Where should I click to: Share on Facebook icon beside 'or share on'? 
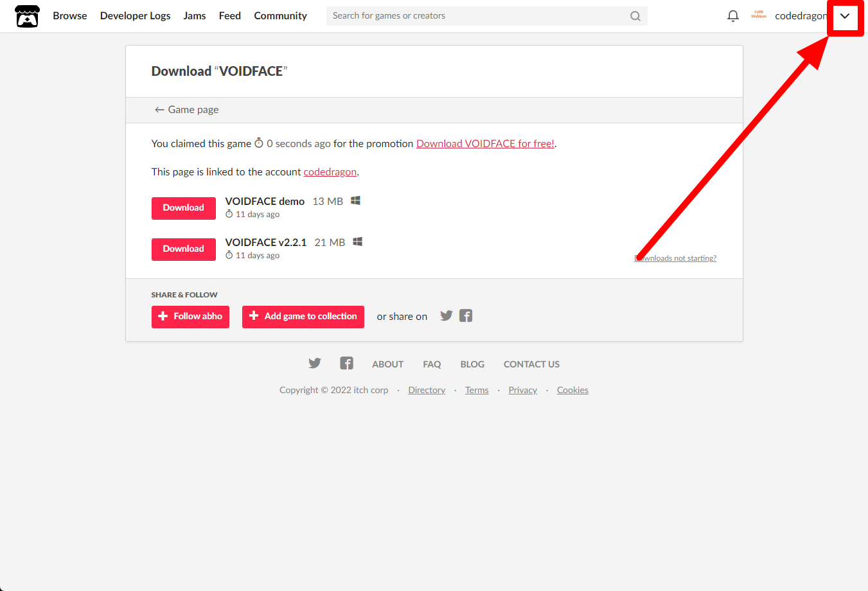466,315
